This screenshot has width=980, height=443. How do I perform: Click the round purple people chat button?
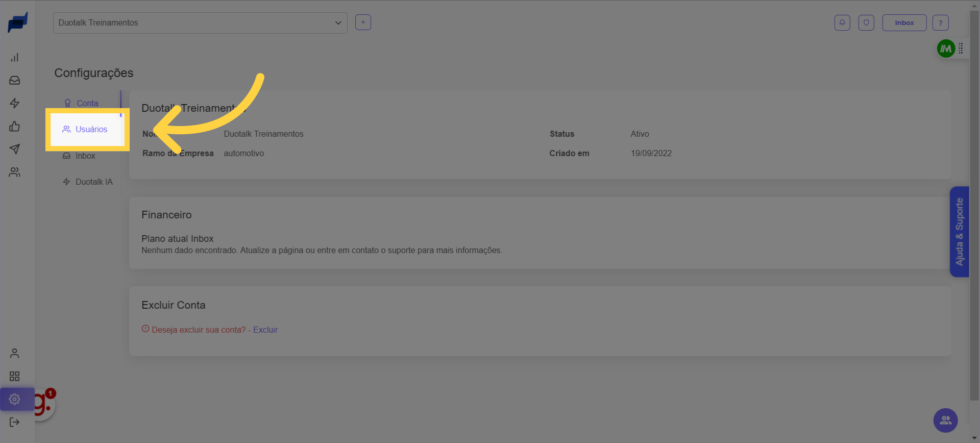pyautogui.click(x=945, y=421)
